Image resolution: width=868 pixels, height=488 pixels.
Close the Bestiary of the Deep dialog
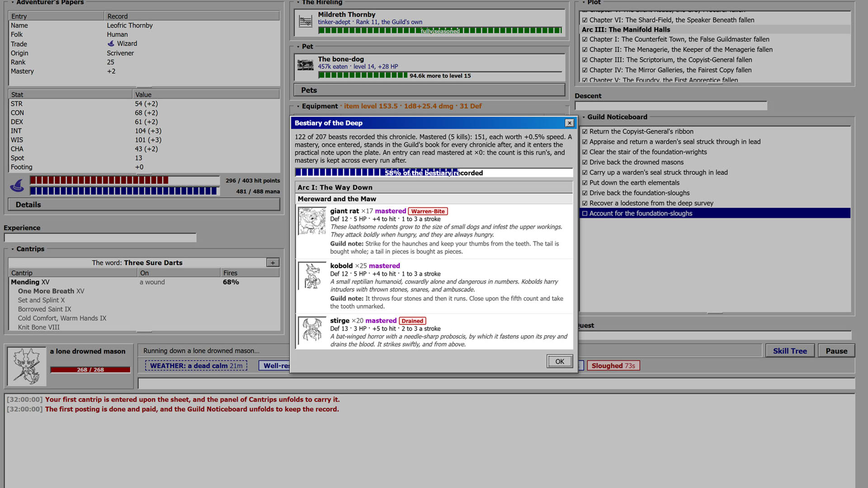[569, 123]
